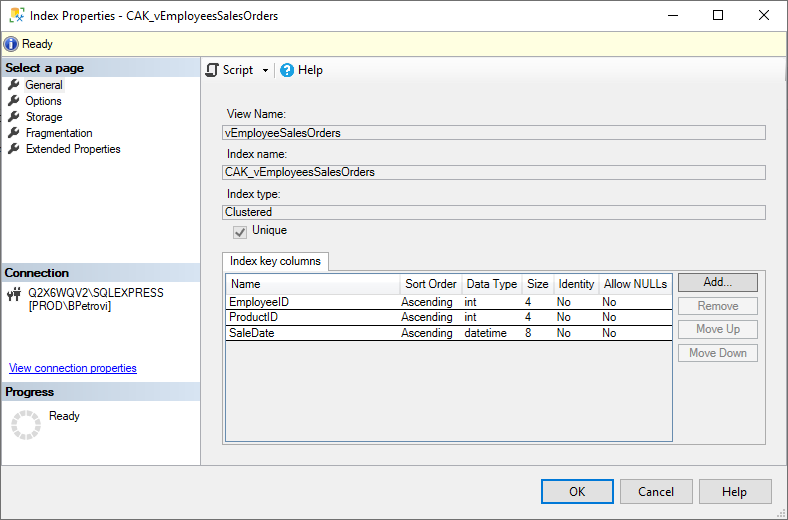Open the Storage page

click(x=44, y=117)
